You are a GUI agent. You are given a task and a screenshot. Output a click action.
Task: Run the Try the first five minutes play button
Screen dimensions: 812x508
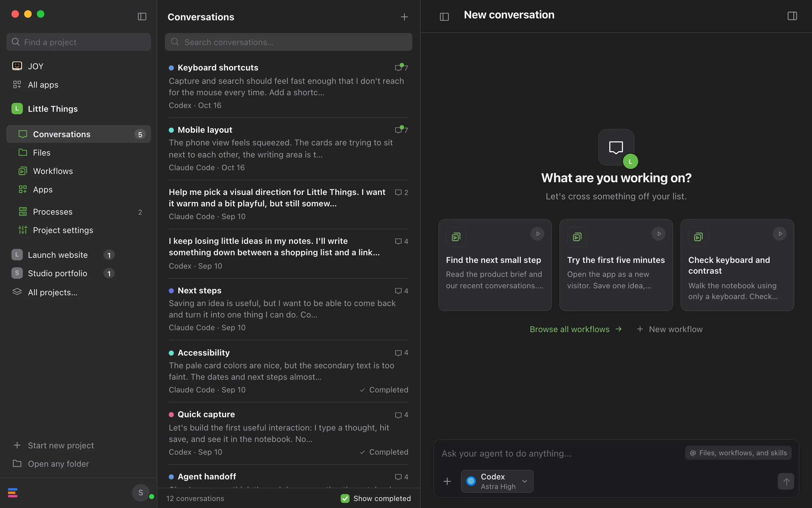tap(659, 234)
